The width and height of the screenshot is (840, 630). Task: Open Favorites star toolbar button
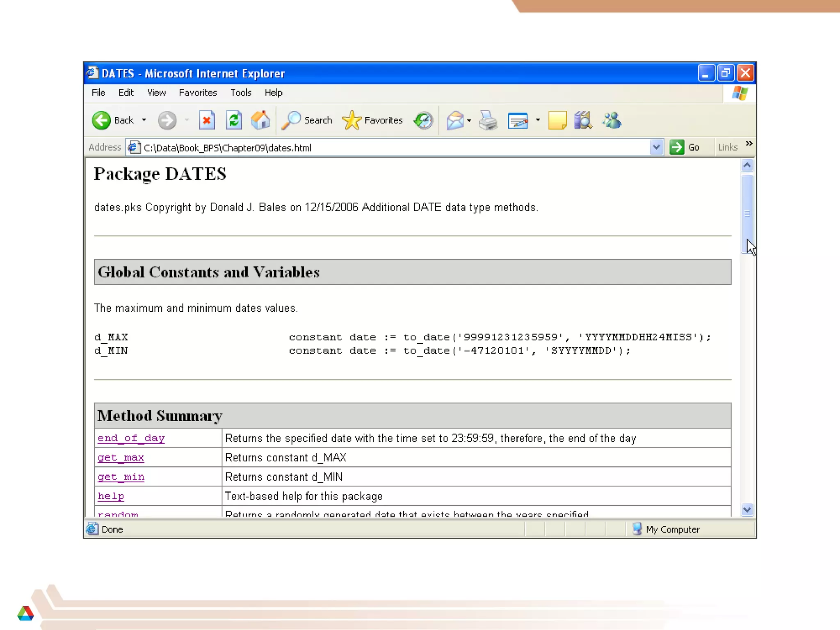click(372, 121)
